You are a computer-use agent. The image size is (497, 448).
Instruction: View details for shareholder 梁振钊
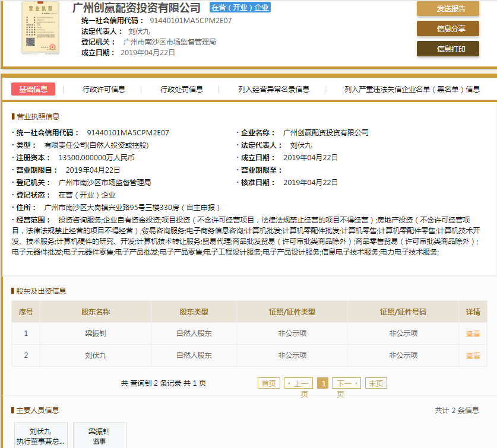coord(473,334)
